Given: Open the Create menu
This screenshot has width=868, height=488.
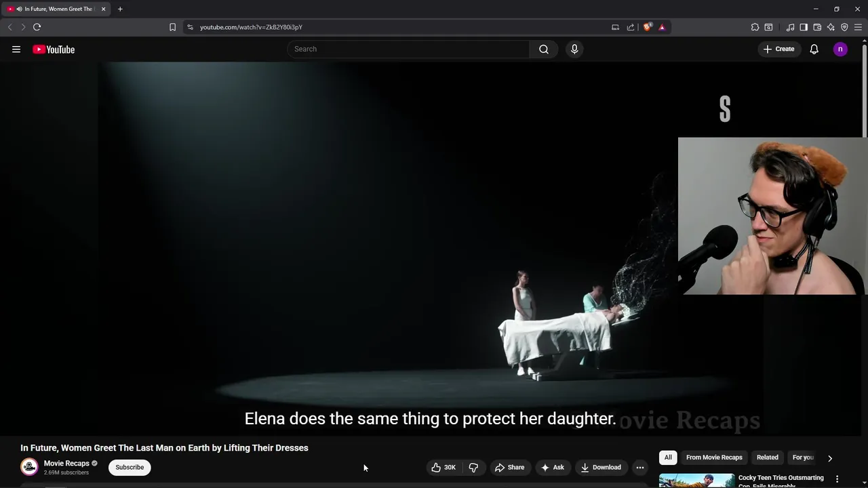Looking at the screenshot, I should click(778, 49).
